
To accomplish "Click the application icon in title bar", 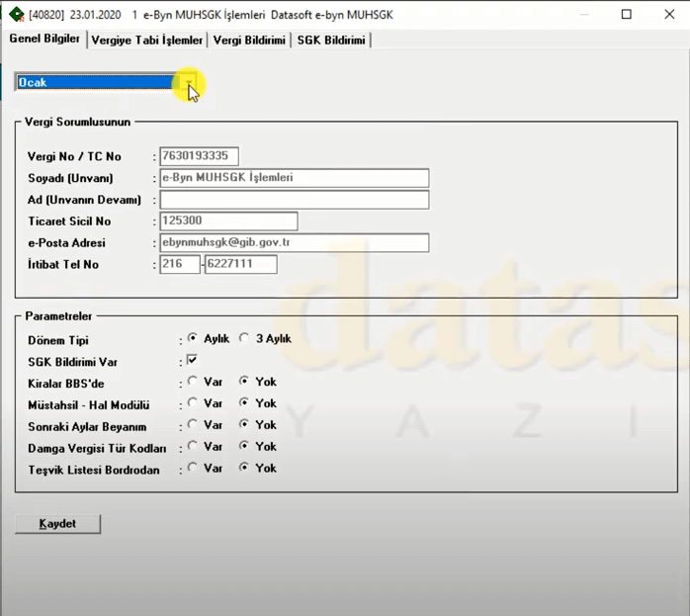I will (14, 15).
